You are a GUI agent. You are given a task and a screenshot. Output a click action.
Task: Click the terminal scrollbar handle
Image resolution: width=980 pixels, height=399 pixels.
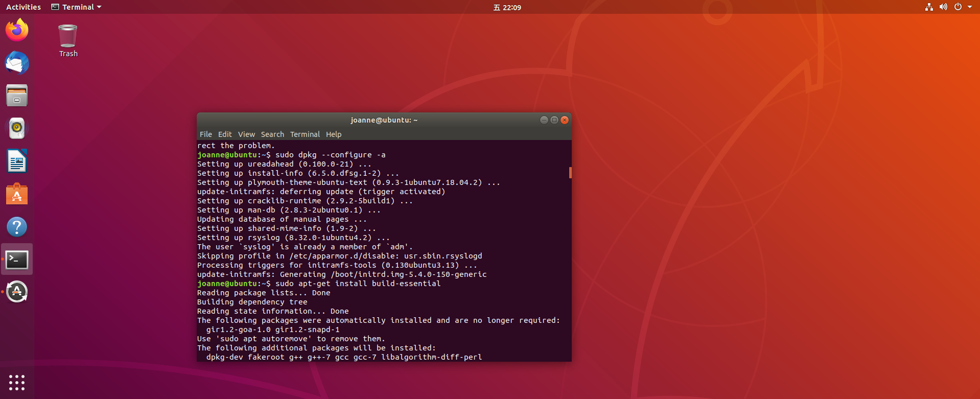[570, 173]
